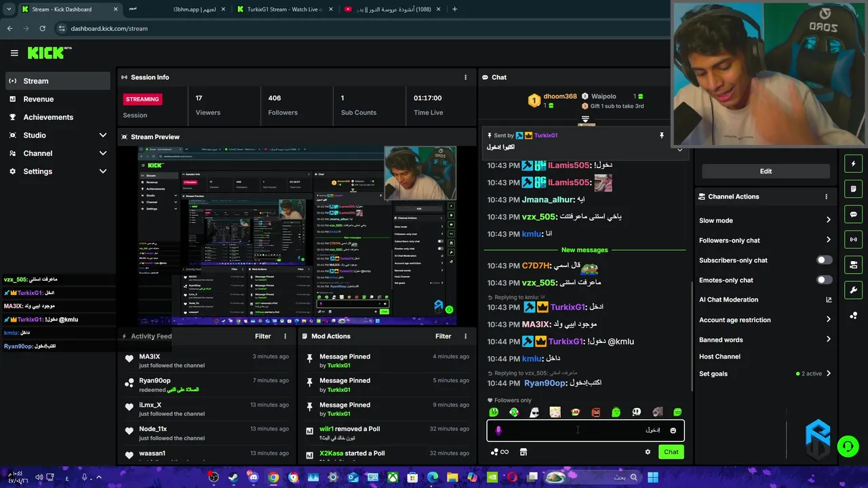
Task: Reload the dashboard page
Action: click(x=42, y=28)
